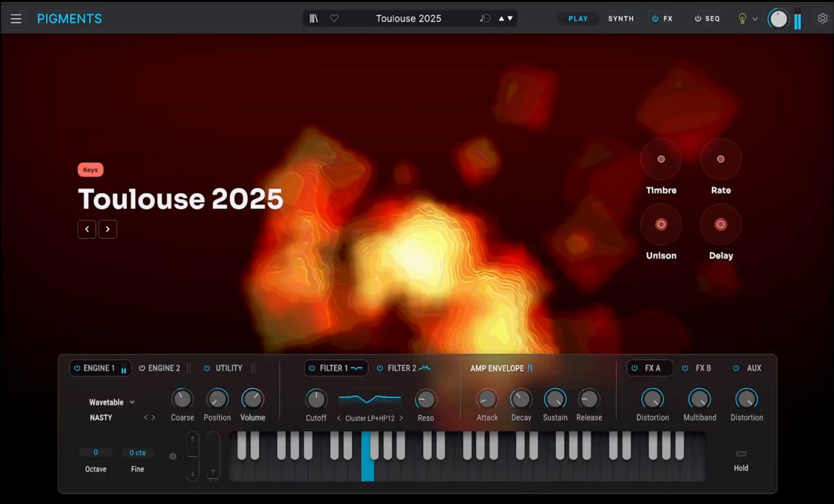This screenshot has height=504, width=834.
Task: Go to next preset arrow under title
Action: pos(108,229)
